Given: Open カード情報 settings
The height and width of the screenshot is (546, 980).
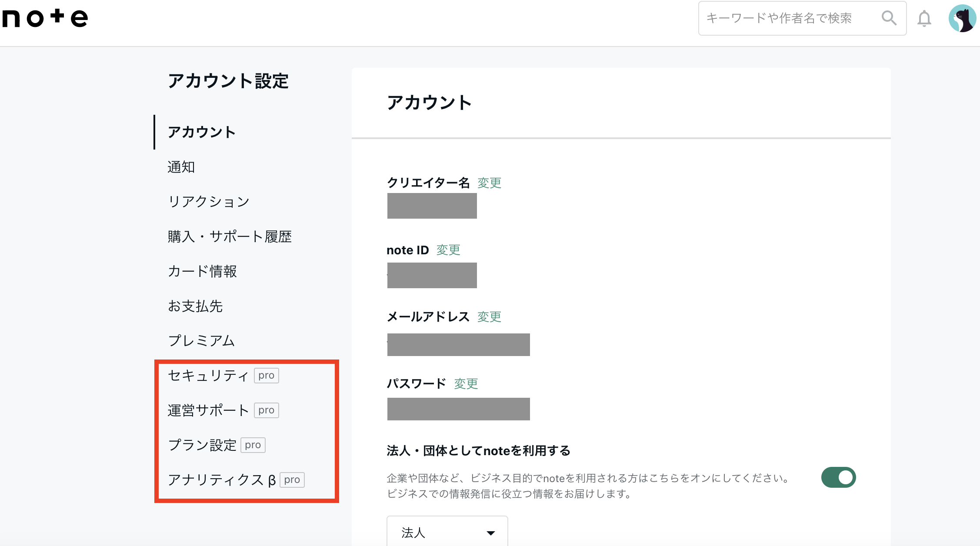Looking at the screenshot, I should click(202, 271).
